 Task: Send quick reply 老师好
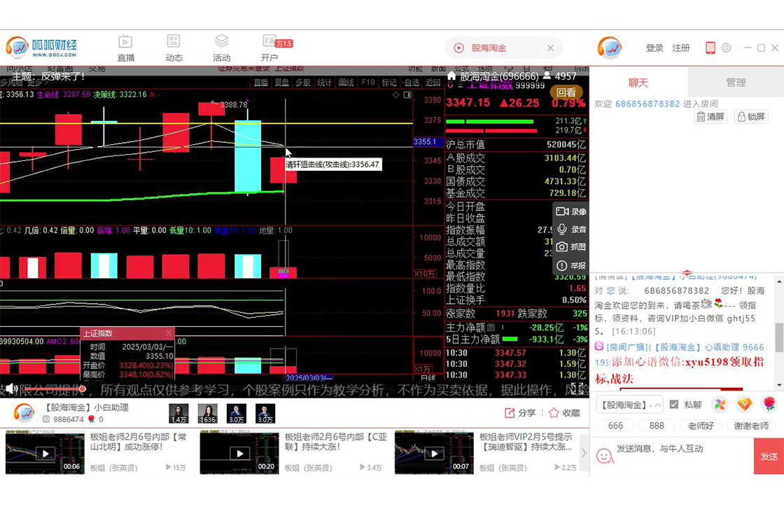click(x=701, y=426)
